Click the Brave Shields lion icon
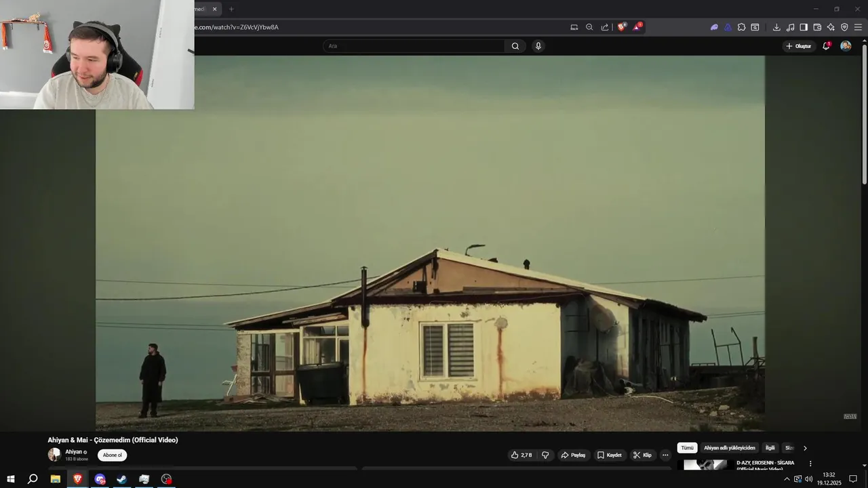Image resolution: width=868 pixels, height=488 pixels. [x=621, y=27]
